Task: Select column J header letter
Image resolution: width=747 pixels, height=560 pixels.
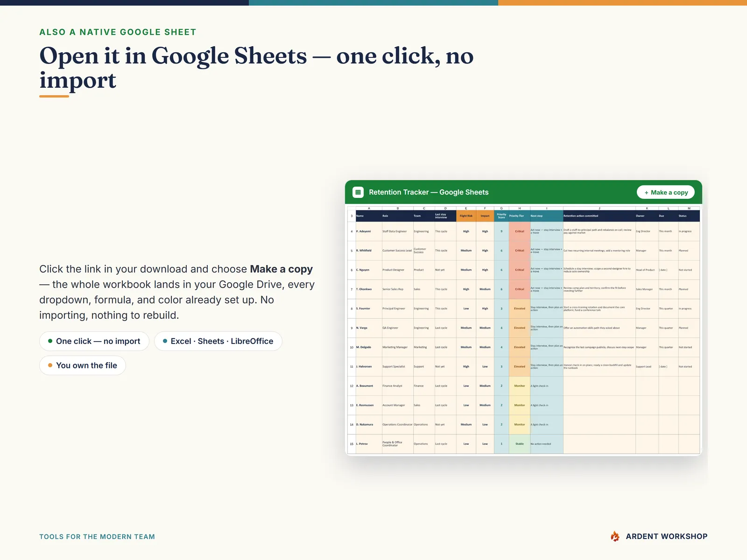Action: (599, 208)
